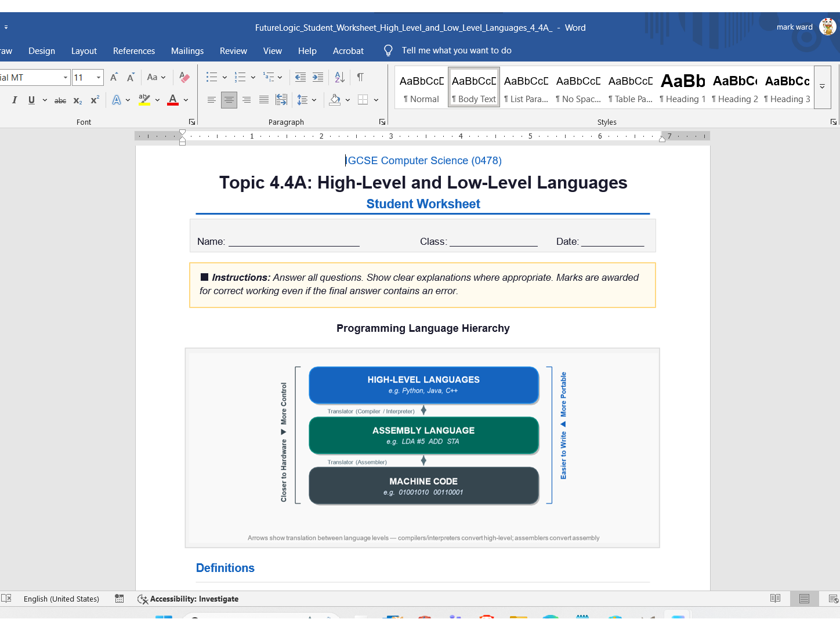Justify the paragraph text

coord(264,100)
